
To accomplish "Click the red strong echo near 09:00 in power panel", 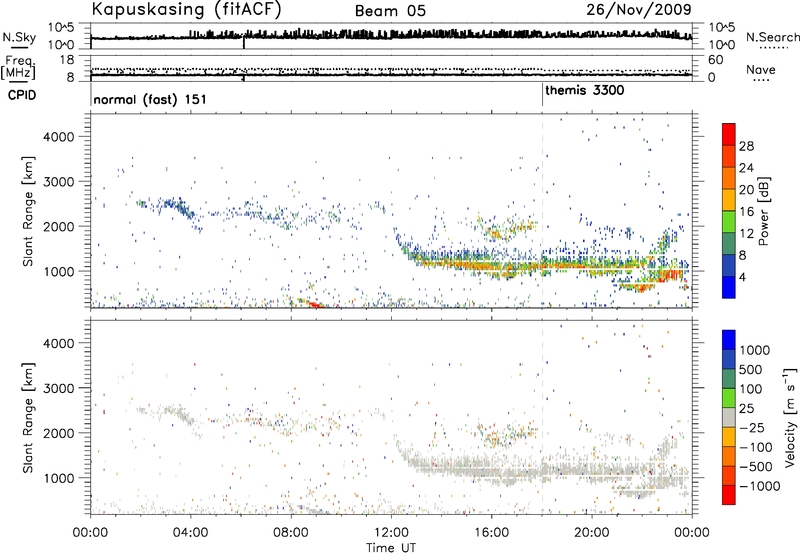I will pyautogui.click(x=314, y=305).
